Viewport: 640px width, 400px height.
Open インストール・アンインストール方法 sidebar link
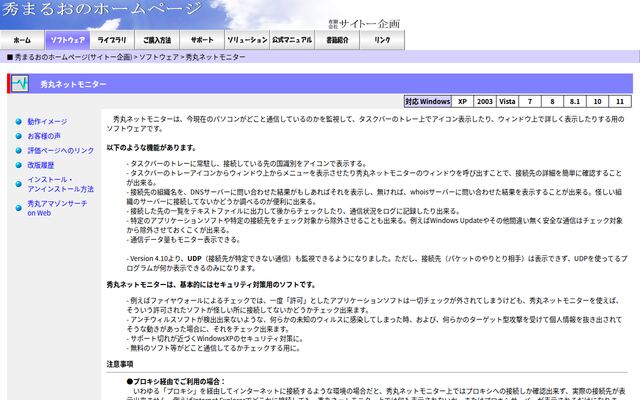pos(60,184)
